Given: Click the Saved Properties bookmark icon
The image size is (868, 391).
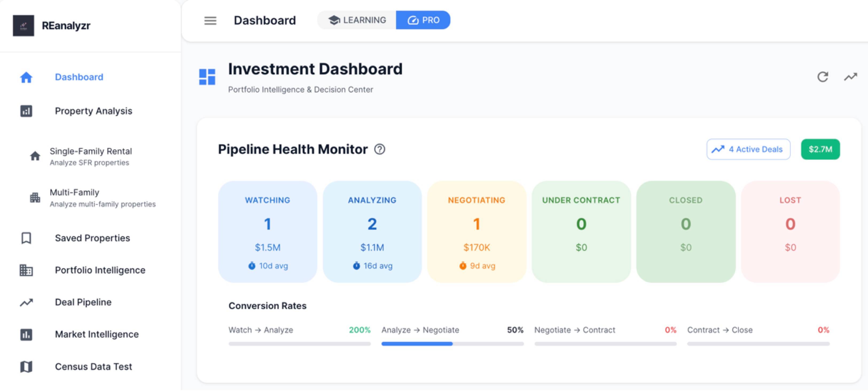Looking at the screenshot, I should [x=26, y=238].
